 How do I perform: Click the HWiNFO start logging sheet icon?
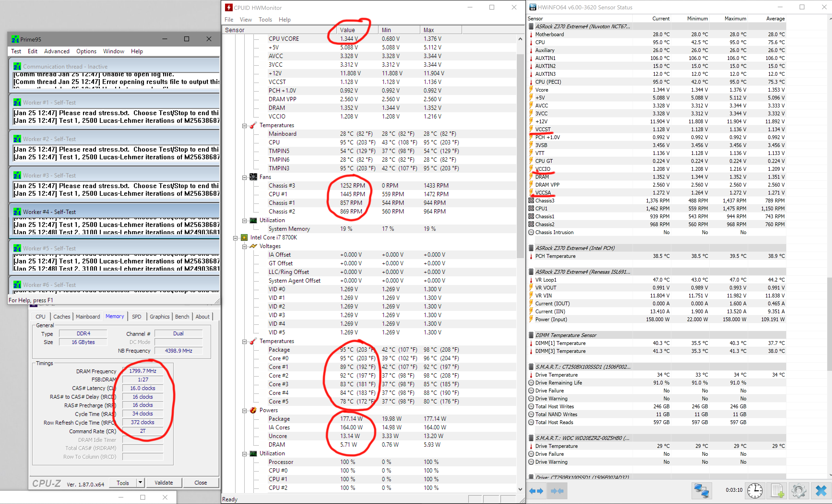coord(777,491)
